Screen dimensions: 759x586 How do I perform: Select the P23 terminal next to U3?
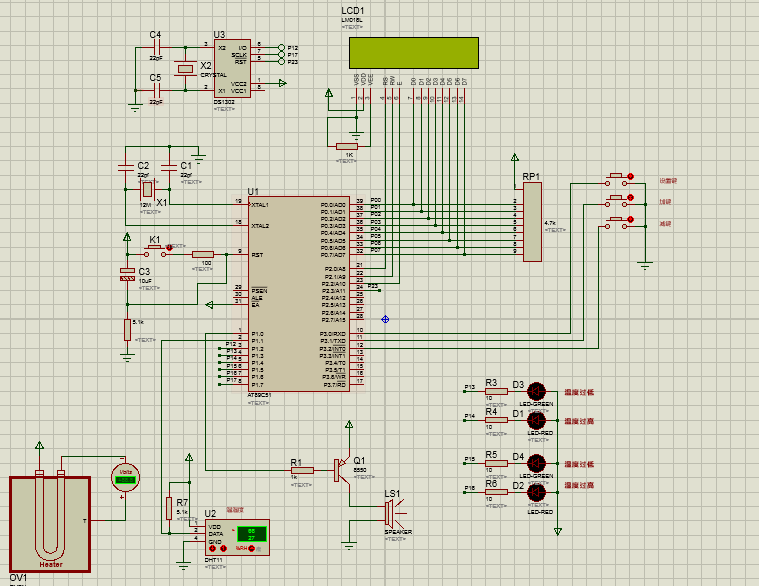pos(282,62)
